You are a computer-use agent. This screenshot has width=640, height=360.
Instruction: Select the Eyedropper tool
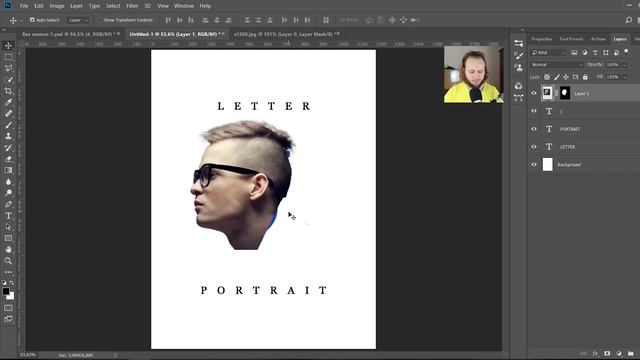(x=8, y=102)
